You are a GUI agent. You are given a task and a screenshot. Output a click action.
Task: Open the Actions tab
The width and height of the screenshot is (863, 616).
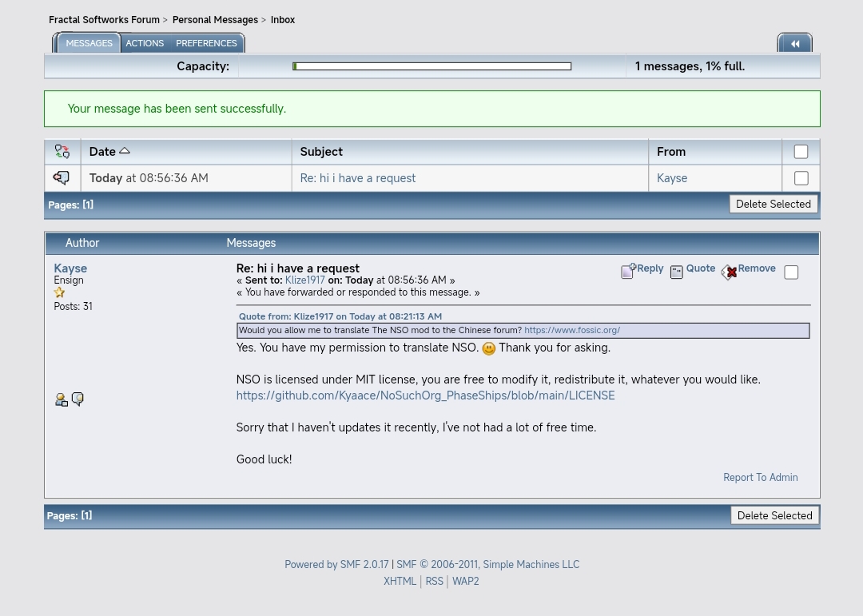[145, 43]
